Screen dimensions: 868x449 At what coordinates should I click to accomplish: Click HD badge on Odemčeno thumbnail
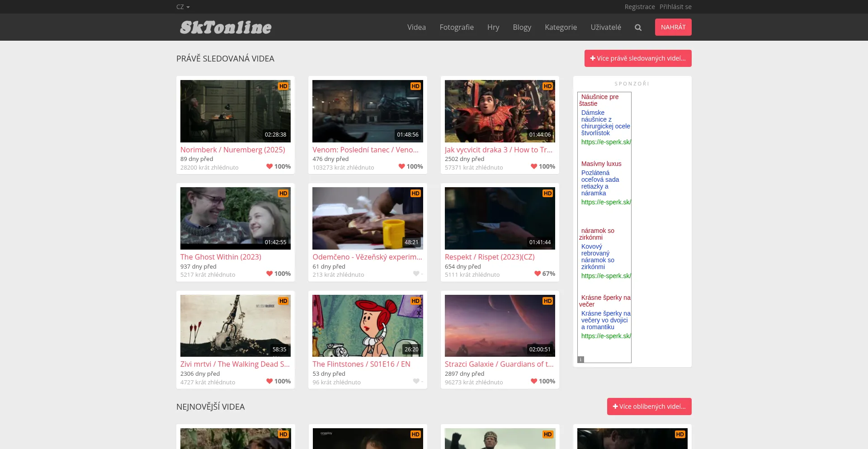pyautogui.click(x=415, y=194)
